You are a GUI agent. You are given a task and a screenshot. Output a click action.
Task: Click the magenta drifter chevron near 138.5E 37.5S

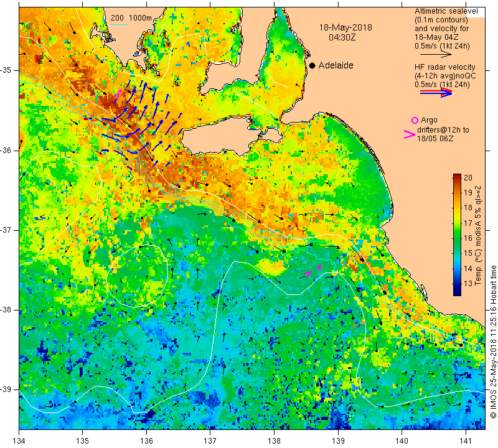point(308,274)
